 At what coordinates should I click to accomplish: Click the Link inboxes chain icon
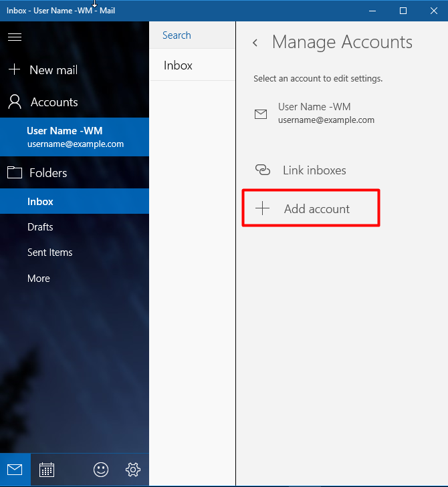click(x=263, y=170)
